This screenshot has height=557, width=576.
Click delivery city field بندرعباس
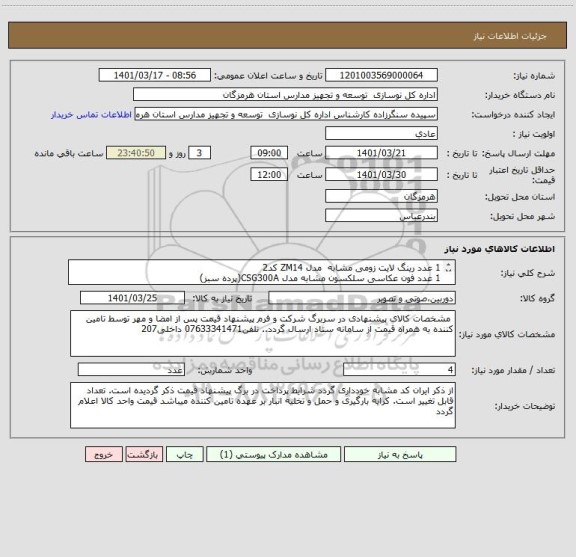coord(381,216)
